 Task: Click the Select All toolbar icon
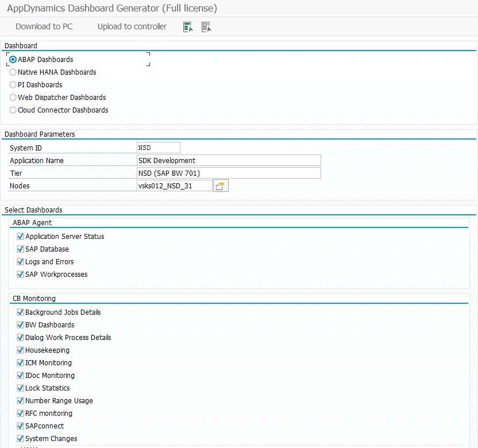[188, 27]
